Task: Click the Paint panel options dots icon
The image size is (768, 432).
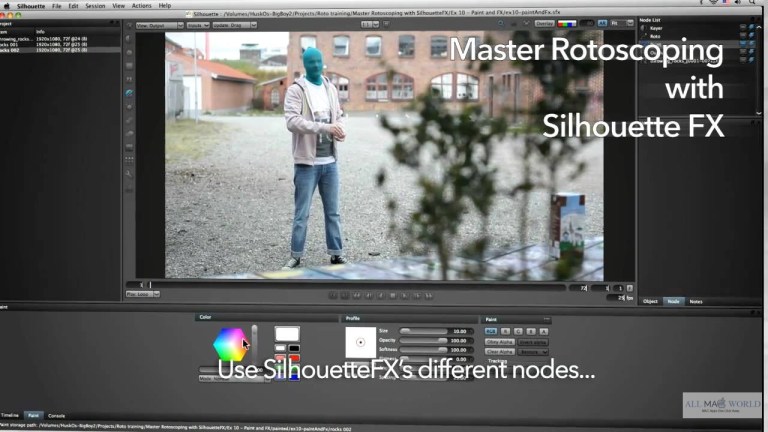Action: [547, 319]
